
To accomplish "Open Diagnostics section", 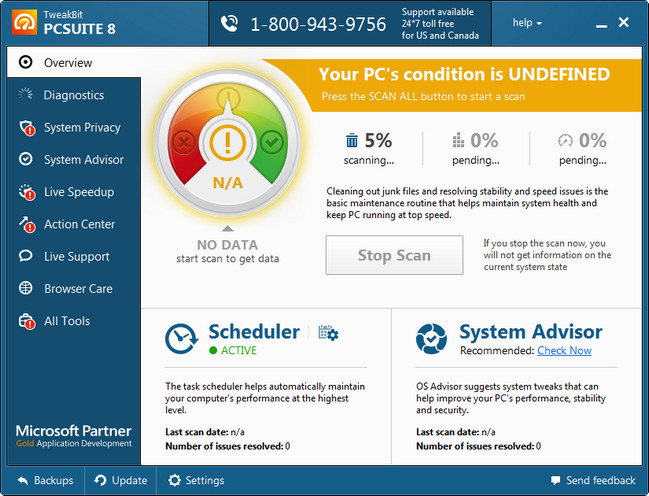I will (x=74, y=95).
